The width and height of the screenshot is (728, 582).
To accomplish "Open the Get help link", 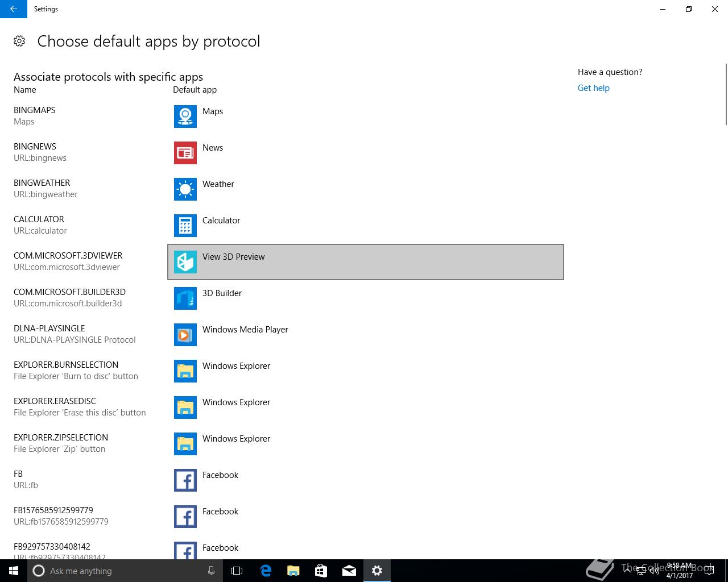I will tap(593, 88).
